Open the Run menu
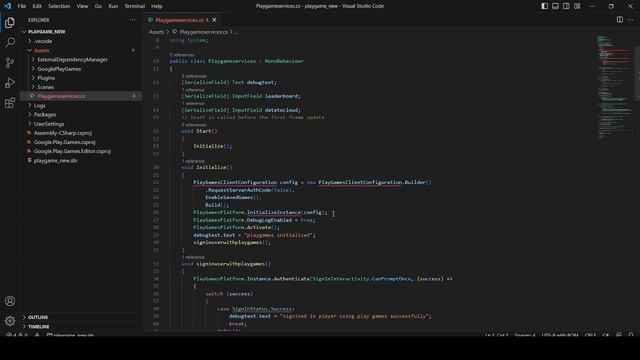Image resolution: width=640 pixels, height=360 pixels. (x=113, y=6)
